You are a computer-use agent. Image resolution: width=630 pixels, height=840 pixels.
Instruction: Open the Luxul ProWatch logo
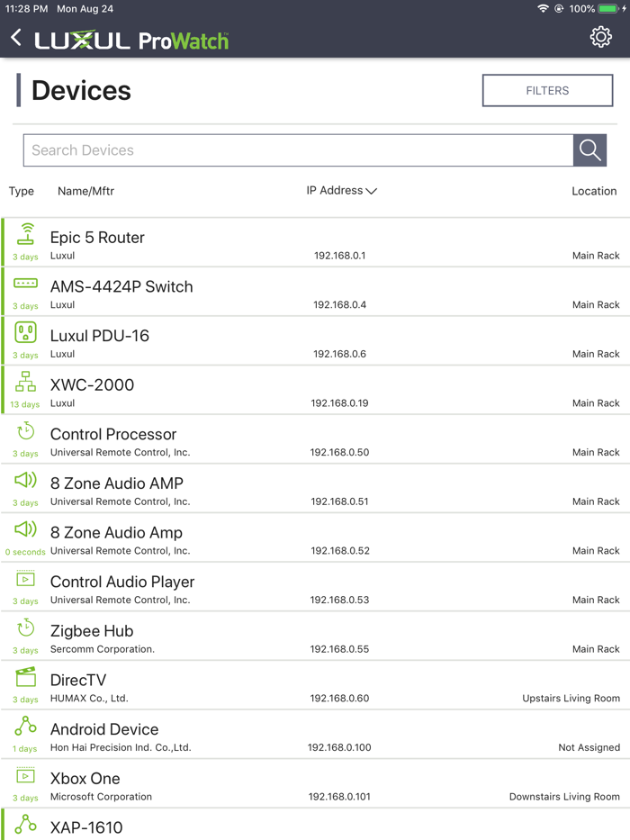pyautogui.click(x=131, y=41)
